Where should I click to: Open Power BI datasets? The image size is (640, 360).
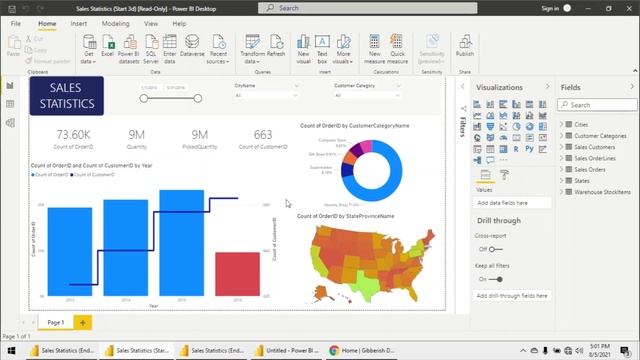tap(129, 49)
